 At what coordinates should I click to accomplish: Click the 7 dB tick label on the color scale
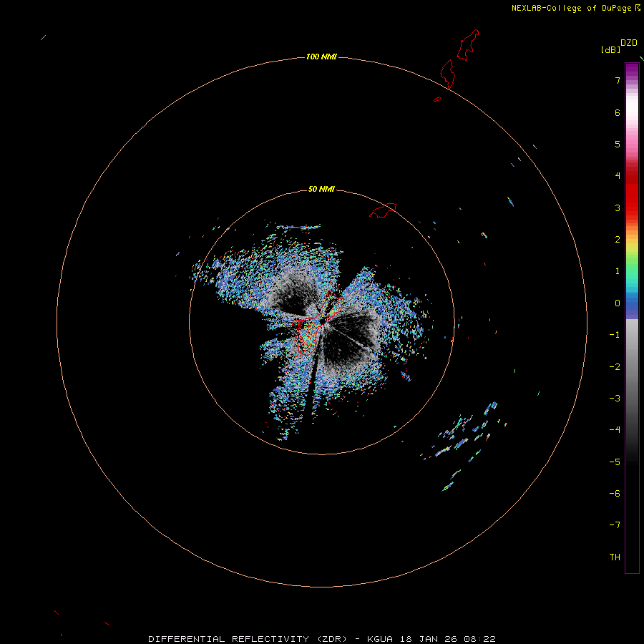click(x=618, y=80)
